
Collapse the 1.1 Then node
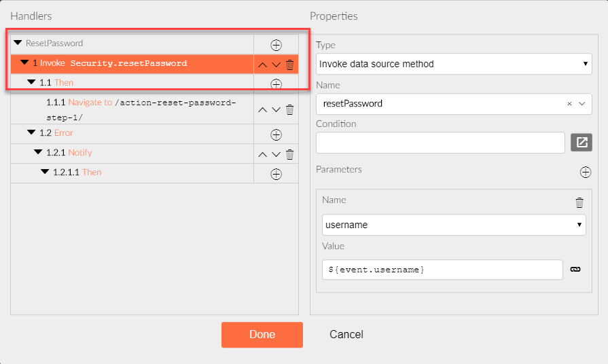tap(31, 81)
